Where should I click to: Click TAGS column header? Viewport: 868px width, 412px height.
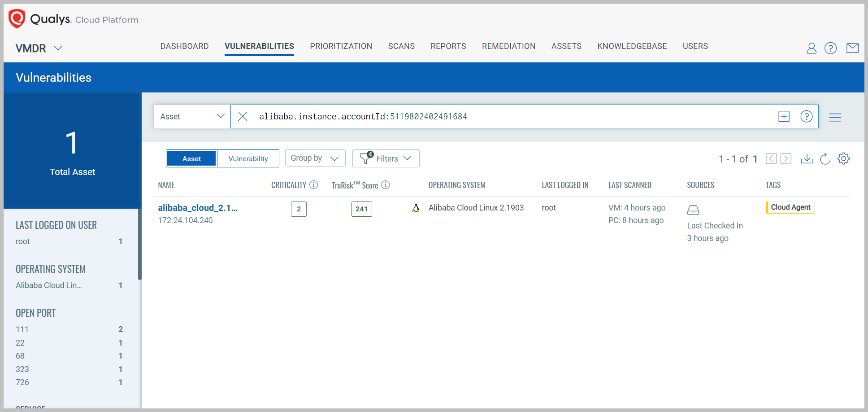pyautogui.click(x=773, y=185)
